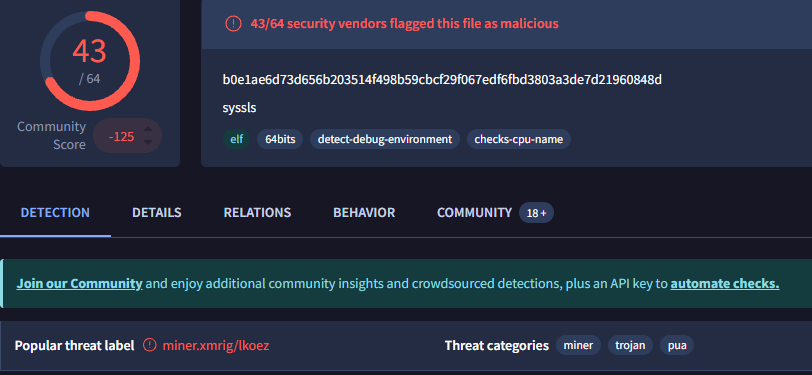Open the COMMUNITY tab
Viewport: 812px width, 375px height.
(474, 213)
